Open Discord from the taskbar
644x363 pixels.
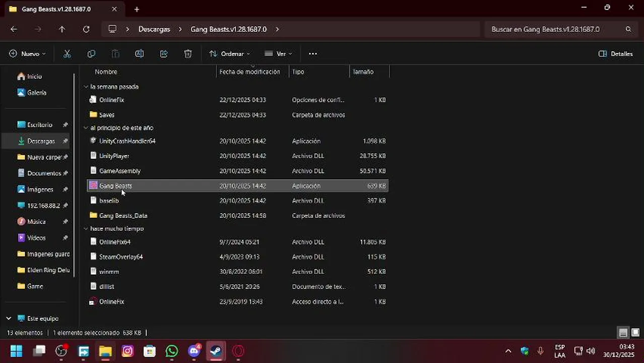tap(194, 351)
